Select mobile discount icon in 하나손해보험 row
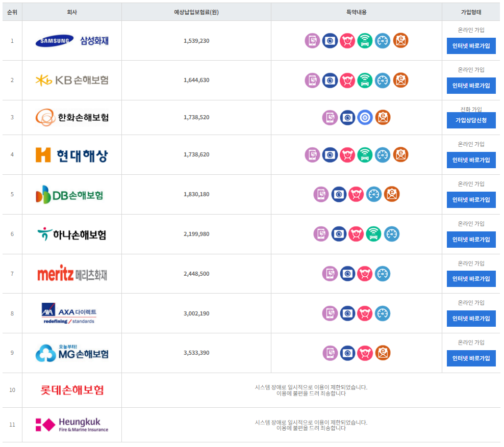 click(x=321, y=234)
